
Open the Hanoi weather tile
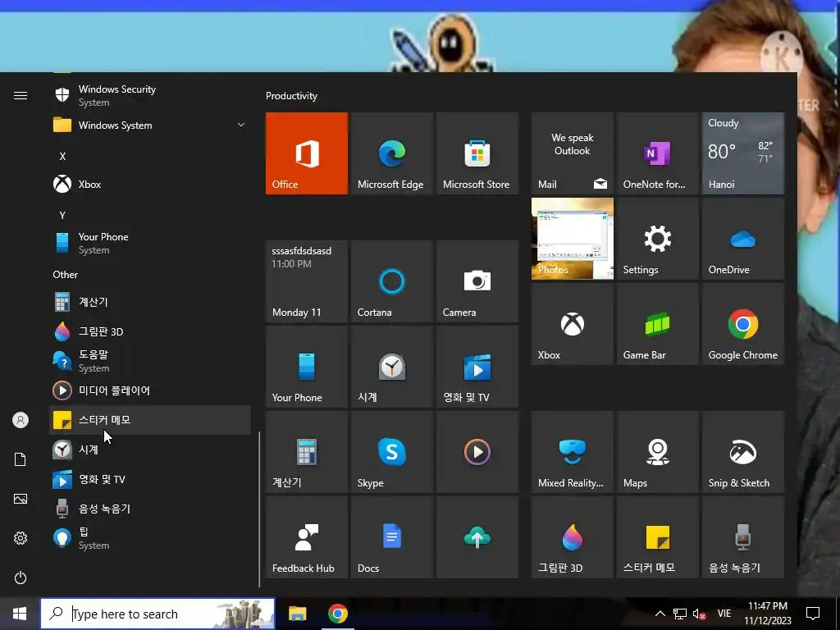coord(743,153)
